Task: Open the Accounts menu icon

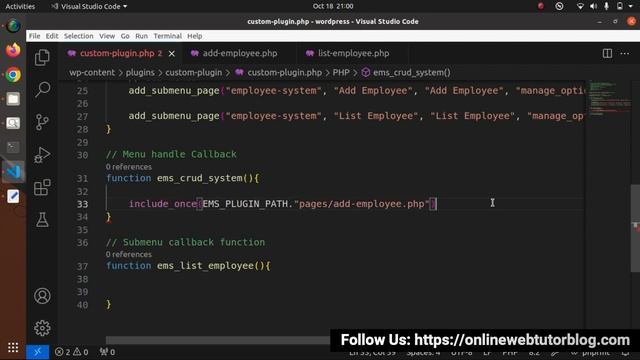Action: point(42,296)
